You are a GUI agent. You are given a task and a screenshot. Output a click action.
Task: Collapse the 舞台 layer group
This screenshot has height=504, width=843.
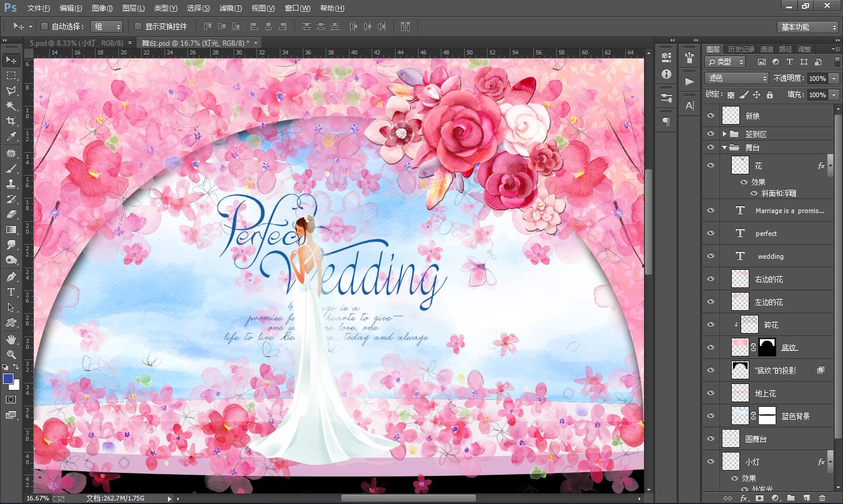tap(724, 148)
